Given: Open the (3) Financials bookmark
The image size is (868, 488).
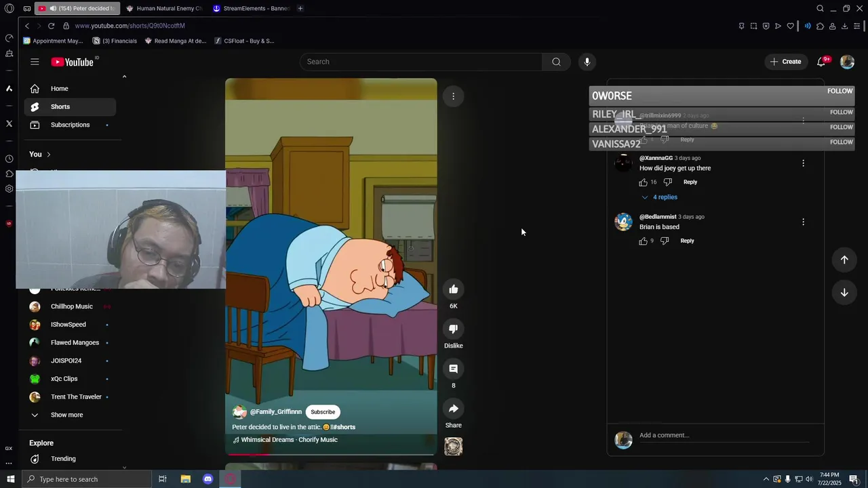Looking at the screenshot, I should 115,41.
